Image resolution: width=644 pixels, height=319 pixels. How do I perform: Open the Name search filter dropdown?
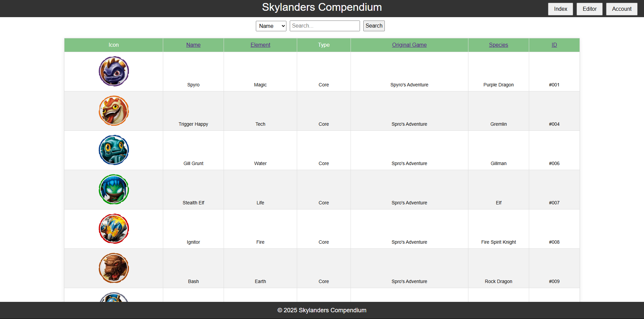(x=271, y=26)
